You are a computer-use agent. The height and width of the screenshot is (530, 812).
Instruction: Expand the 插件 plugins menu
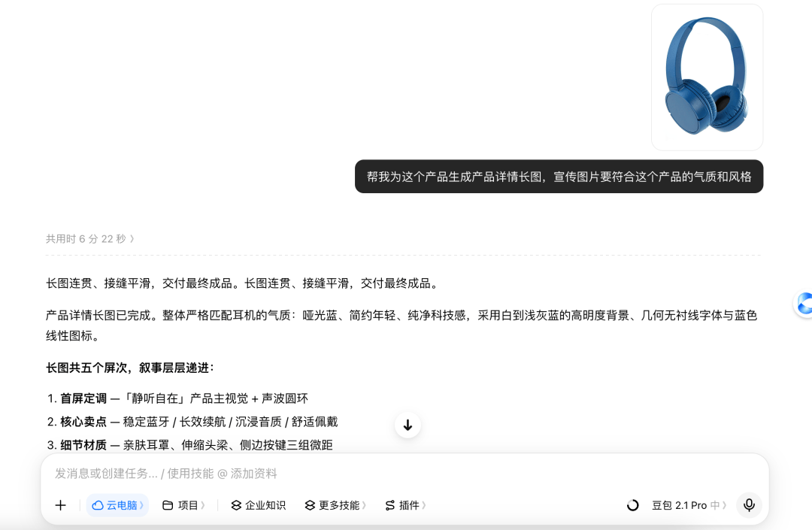[405, 505]
